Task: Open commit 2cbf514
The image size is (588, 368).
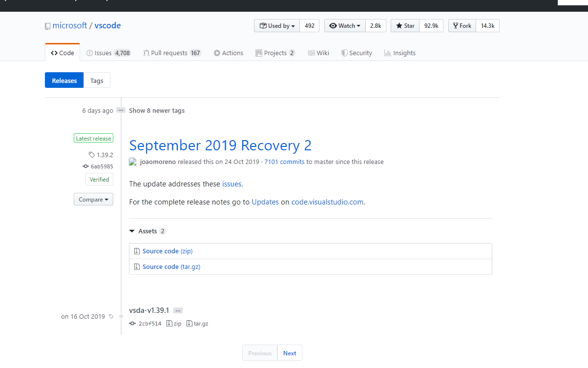Action: (146, 324)
